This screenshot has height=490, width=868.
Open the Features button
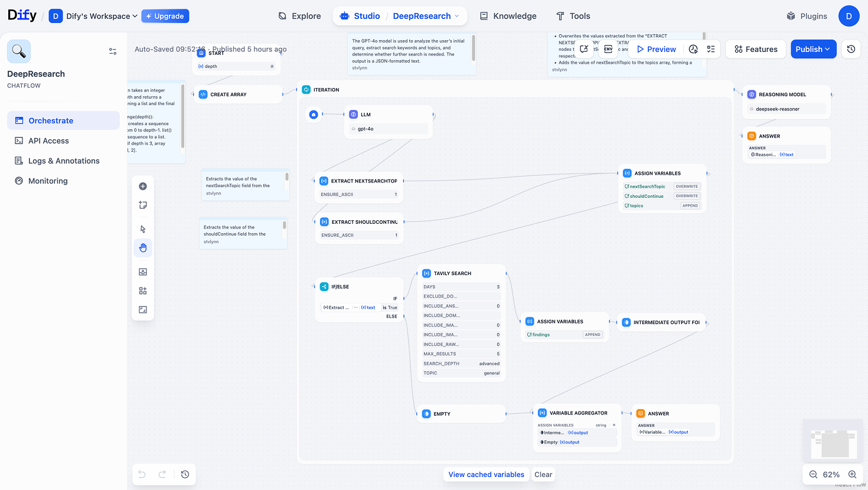click(x=756, y=49)
